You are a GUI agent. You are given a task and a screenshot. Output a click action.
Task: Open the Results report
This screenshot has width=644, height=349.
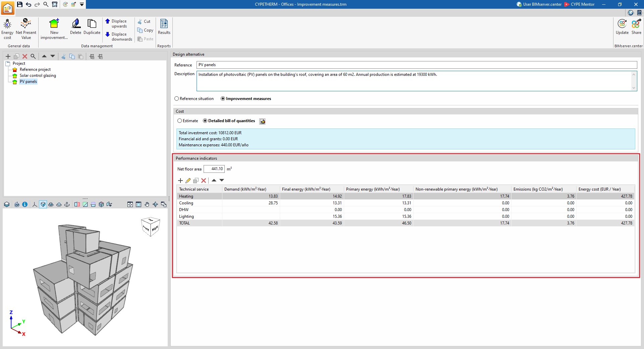point(164,27)
